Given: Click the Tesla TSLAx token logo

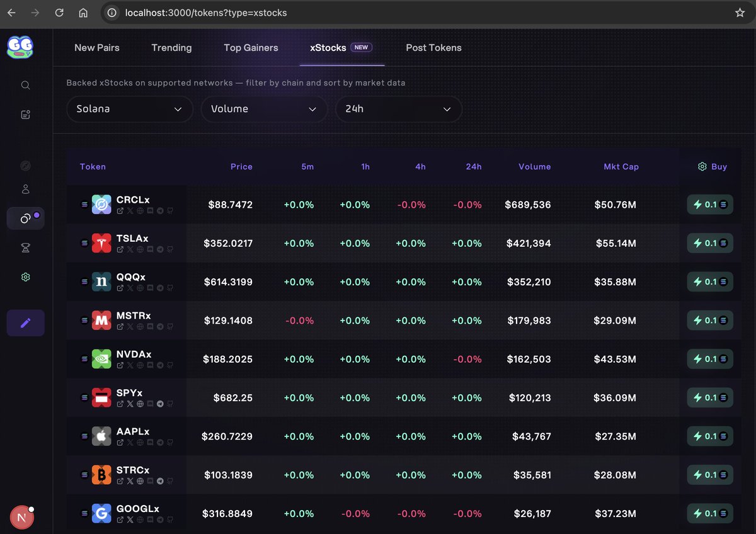Looking at the screenshot, I should coord(101,243).
